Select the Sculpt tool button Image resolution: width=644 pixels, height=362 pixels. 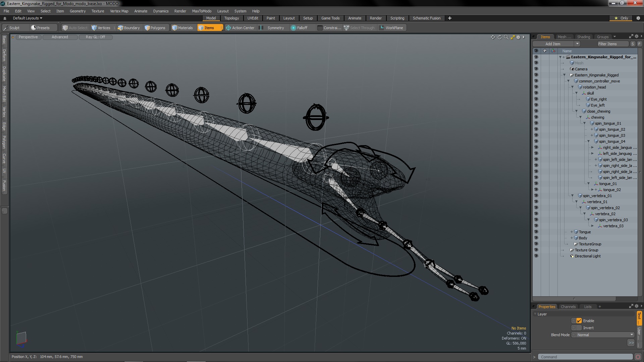(11, 28)
